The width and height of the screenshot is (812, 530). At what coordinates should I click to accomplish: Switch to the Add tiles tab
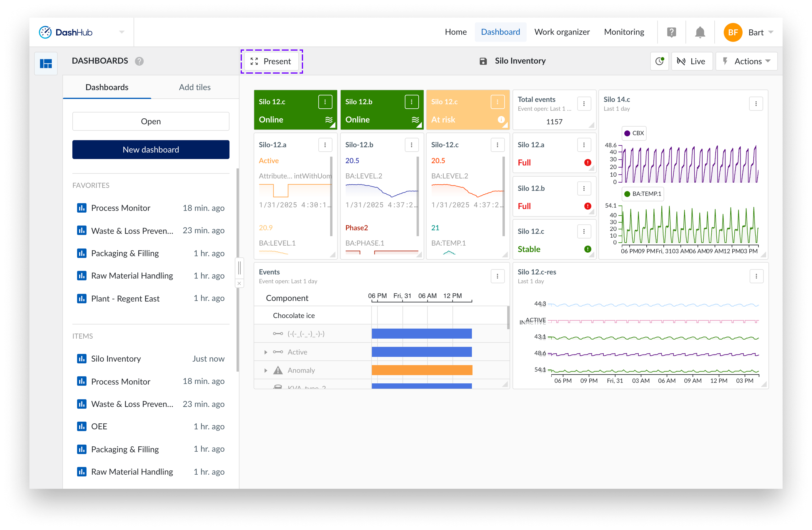click(194, 87)
